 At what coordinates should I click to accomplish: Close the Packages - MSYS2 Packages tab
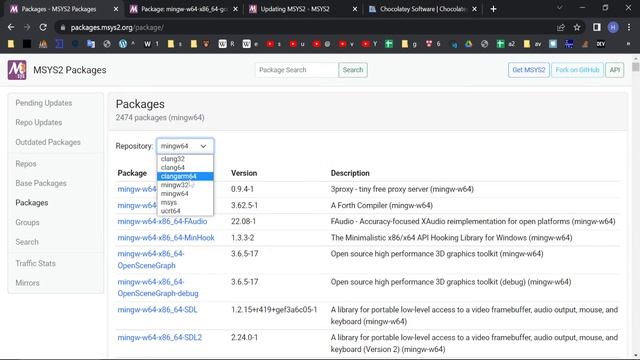116,9
